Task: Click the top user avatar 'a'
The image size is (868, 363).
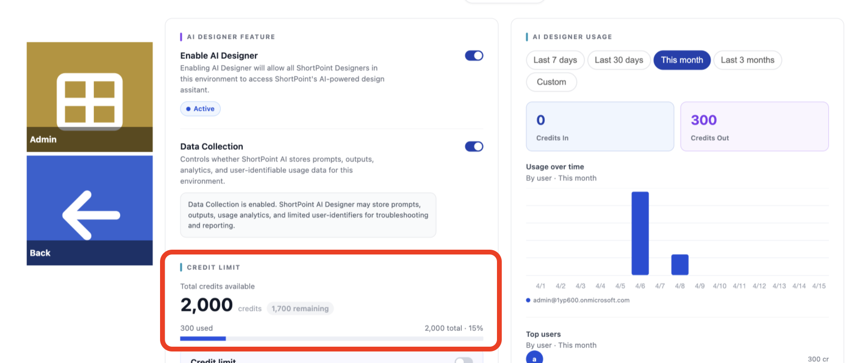Action: pyautogui.click(x=534, y=358)
